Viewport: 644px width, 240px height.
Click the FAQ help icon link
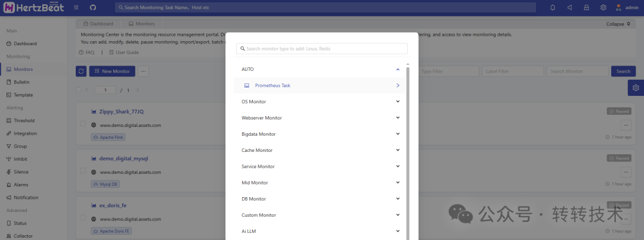pos(86,52)
